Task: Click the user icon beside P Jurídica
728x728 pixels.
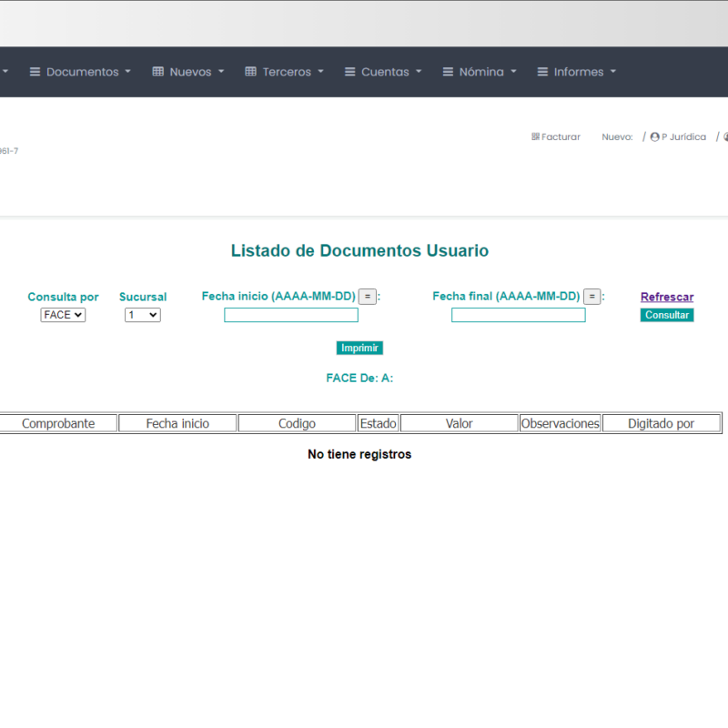Action: [654, 137]
